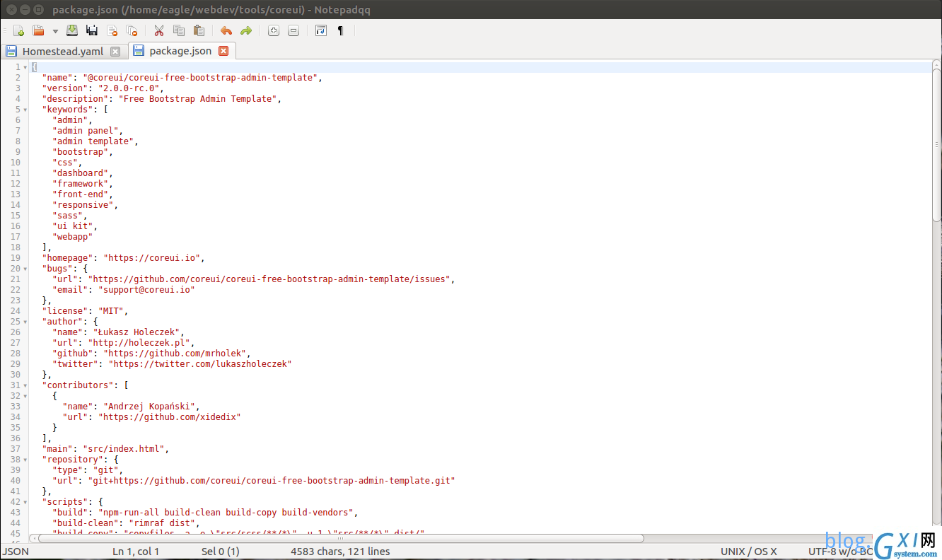
Task: Click the git+https repository url value
Action: pyautogui.click(x=272, y=481)
